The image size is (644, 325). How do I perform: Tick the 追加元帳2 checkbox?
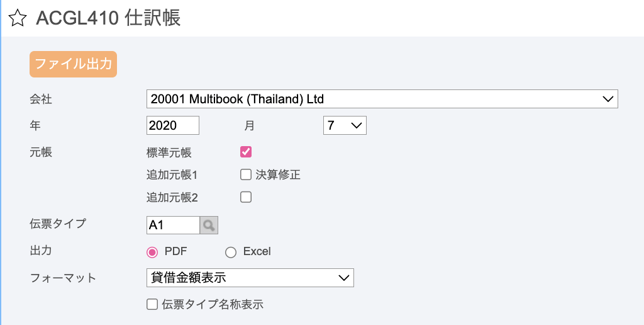pyautogui.click(x=246, y=198)
